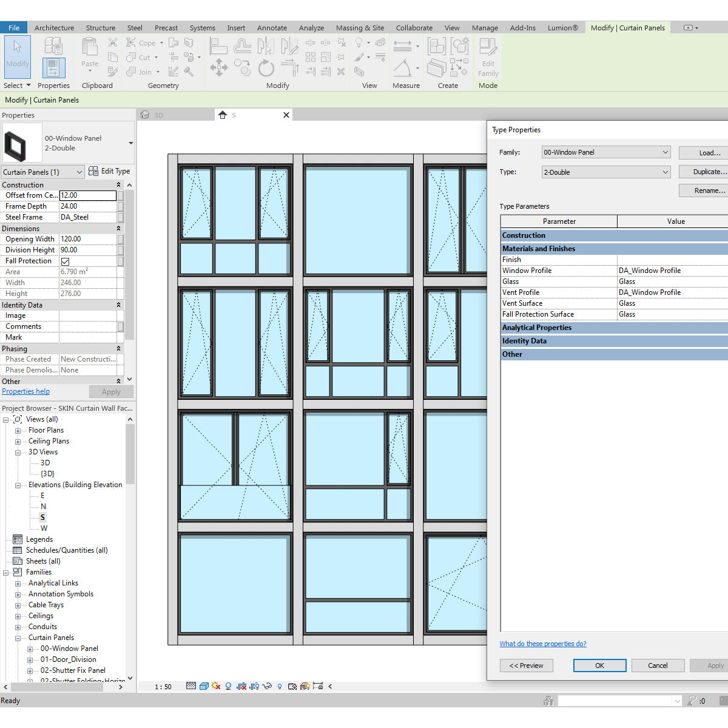Open the Visual Style cube icon
This screenshot has width=728, height=728.
[204, 686]
